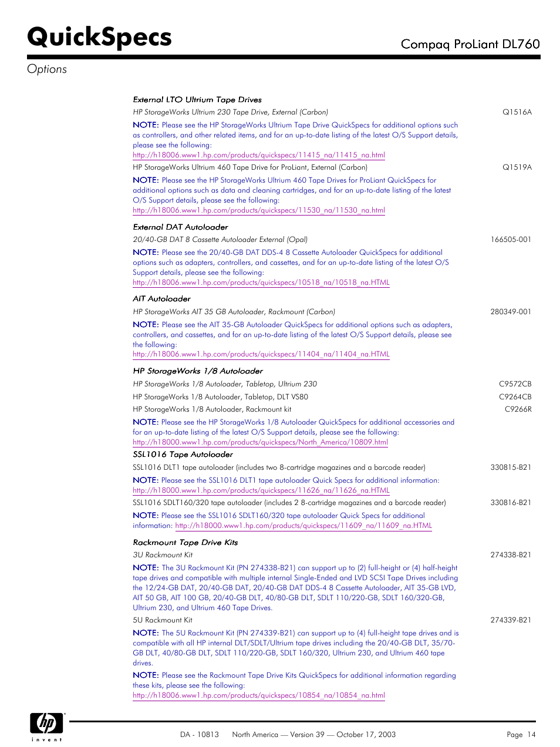Select part number 330816-B21
The height and width of the screenshot is (747, 560).
511,503
